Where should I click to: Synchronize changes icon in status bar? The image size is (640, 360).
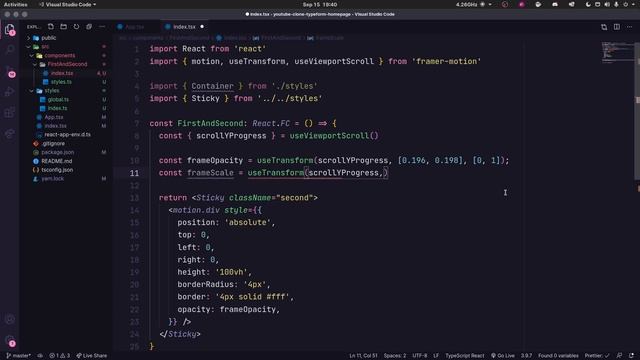40,356
